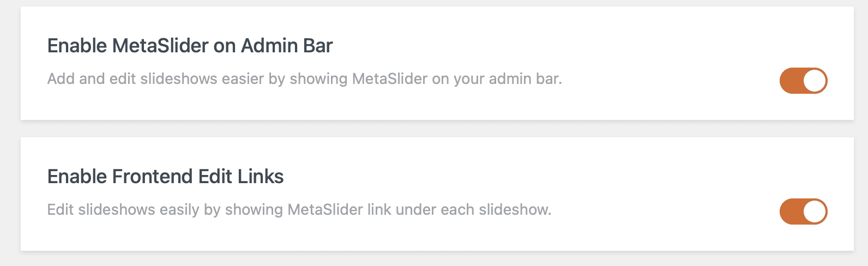868x266 pixels.
Task: Disable MetaSlider on the admin bar
Action: [803, 81]
